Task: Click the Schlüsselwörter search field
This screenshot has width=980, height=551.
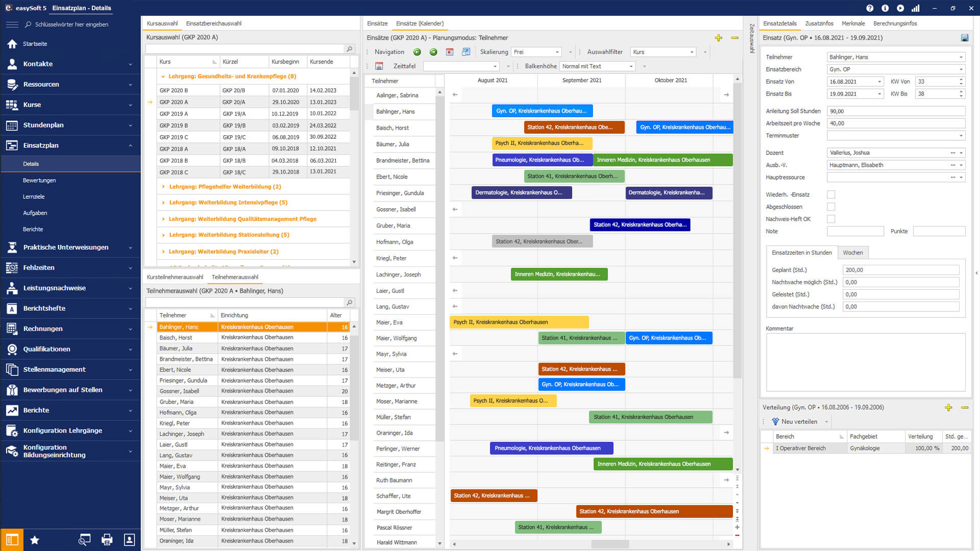Action: point(71,24)
